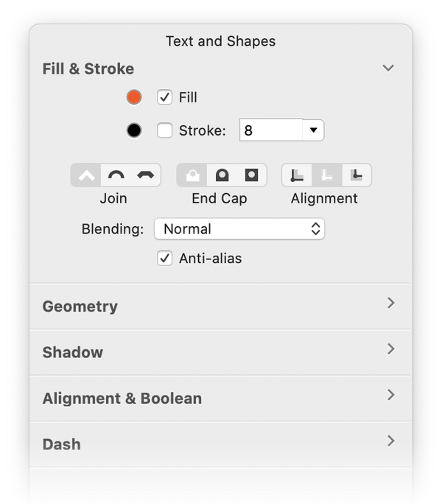Uncheck the Fill checkbox

point(164,97)
